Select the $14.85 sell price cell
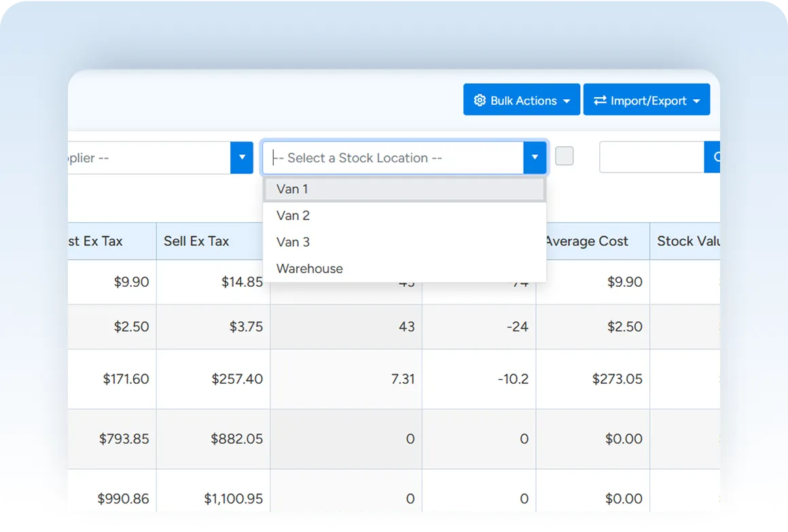Screen dimensions: 788x532 (213, 282)
